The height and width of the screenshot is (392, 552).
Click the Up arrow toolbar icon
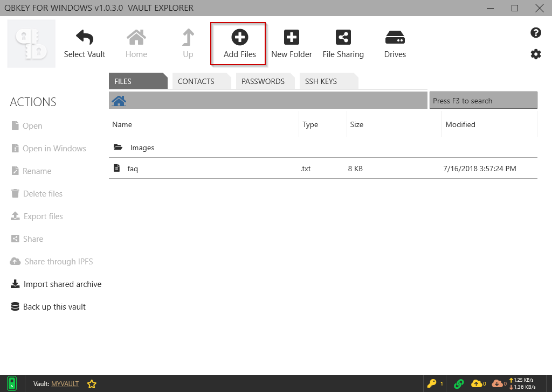point(188,37)
